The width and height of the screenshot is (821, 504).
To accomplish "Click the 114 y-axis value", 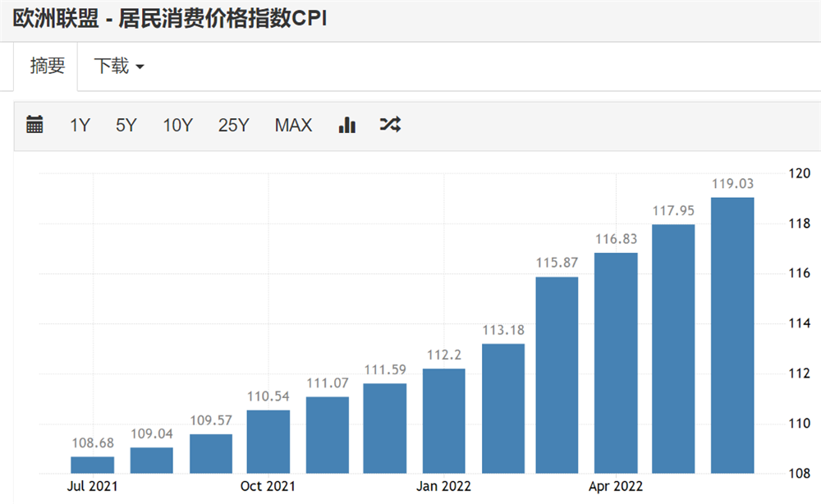I will point(800,323).
